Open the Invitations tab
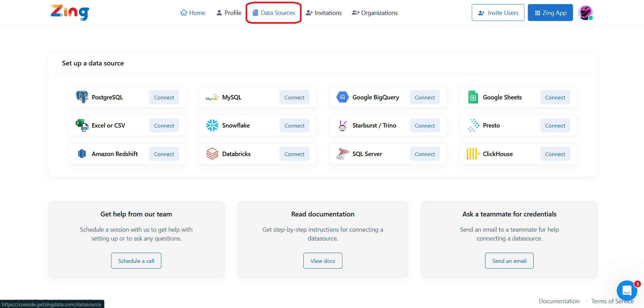This screenshot has height=308, width=644. click(324, 13)
